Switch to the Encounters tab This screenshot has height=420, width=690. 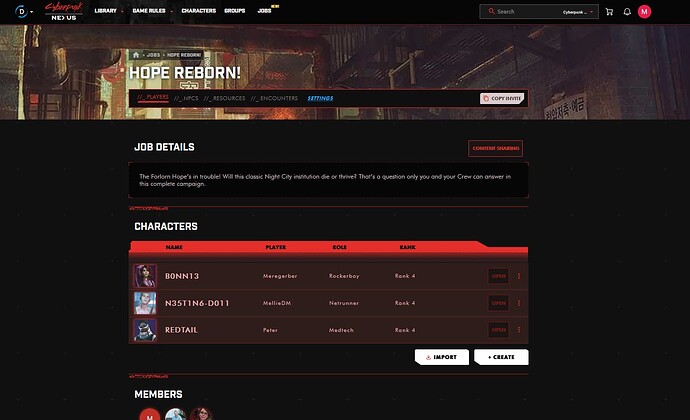click(x=274, y=98)
